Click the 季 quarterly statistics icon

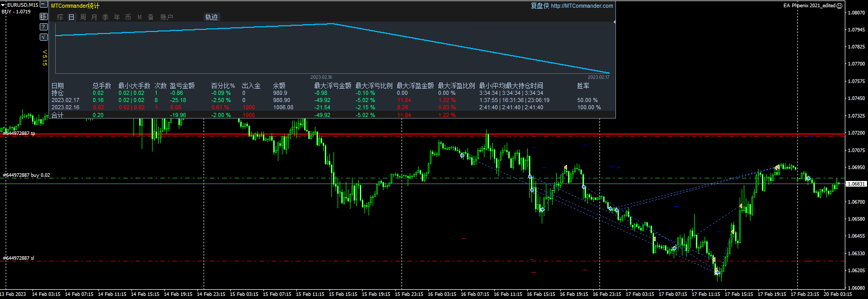[105, 17]
